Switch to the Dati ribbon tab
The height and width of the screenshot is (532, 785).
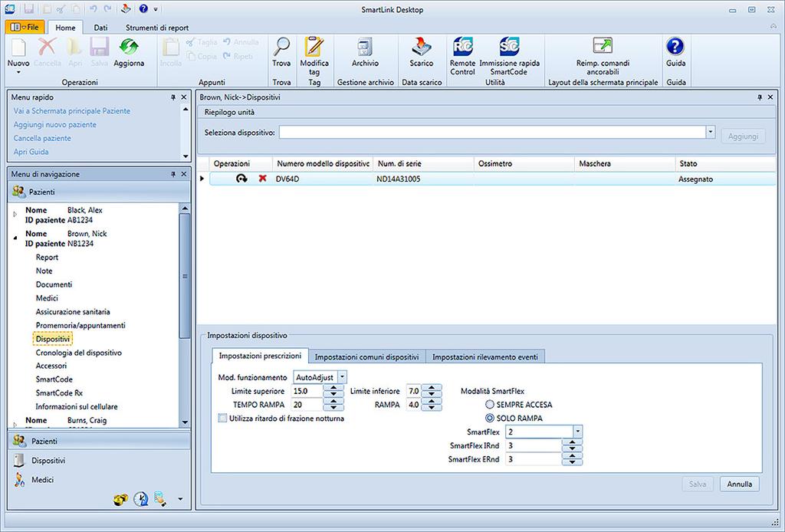(x=100, y=28)
